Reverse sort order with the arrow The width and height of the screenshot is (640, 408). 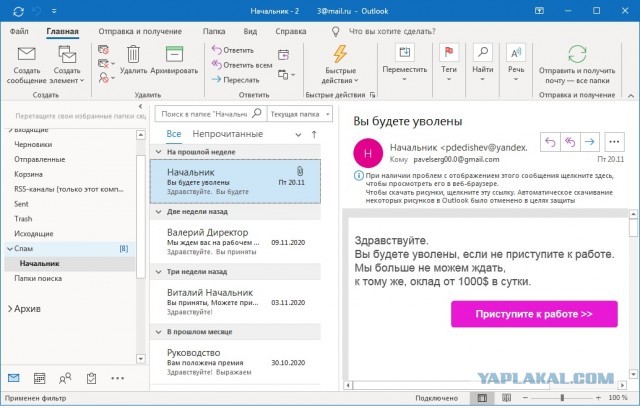[314, 134]
